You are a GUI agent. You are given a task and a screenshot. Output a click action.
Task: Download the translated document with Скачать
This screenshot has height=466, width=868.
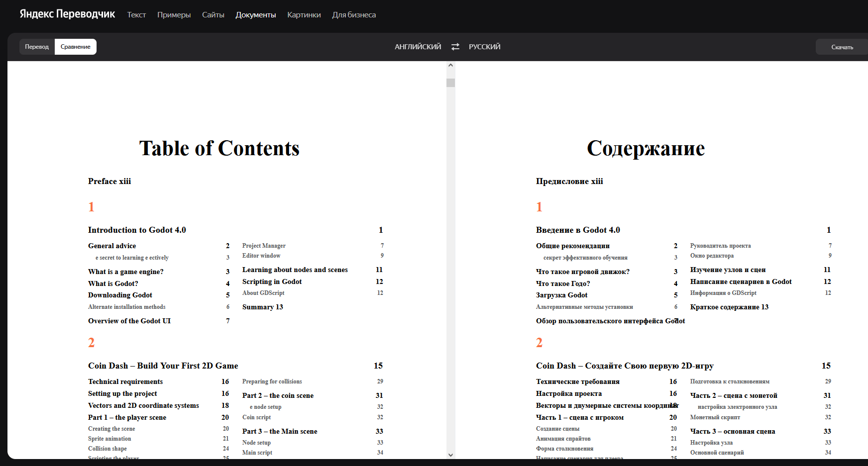tap(842, 47)
